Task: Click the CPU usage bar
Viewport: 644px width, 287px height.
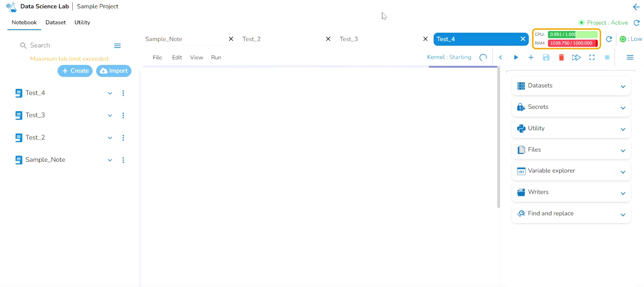Action: point(573,34)
